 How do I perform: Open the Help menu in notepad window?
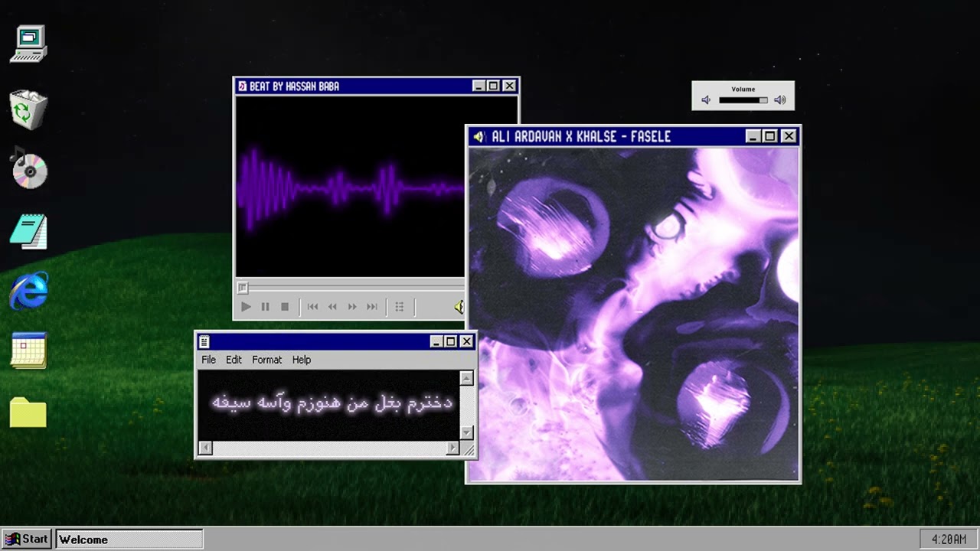(302, 360)
